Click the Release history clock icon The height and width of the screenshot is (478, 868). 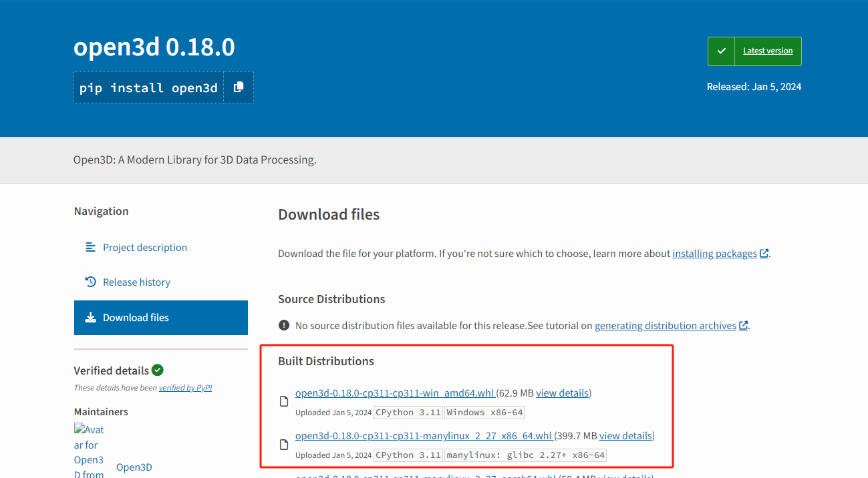(91, 282)
